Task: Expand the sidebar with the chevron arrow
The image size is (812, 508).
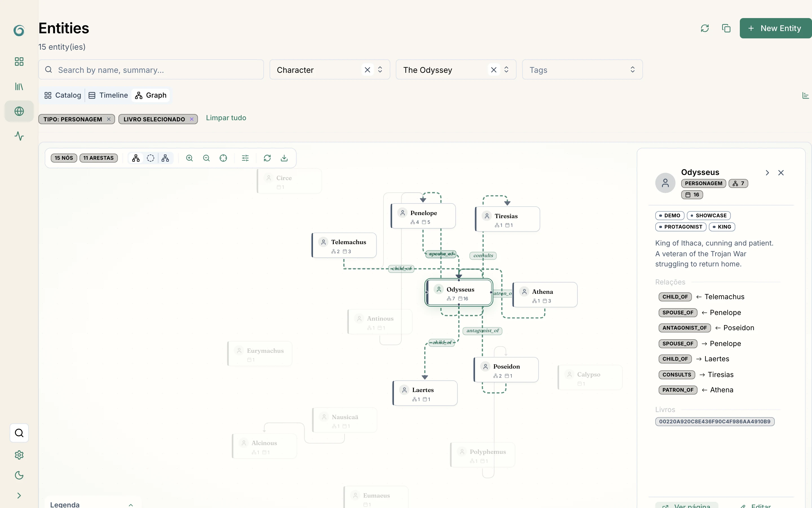Action: (x=19, y=496)
